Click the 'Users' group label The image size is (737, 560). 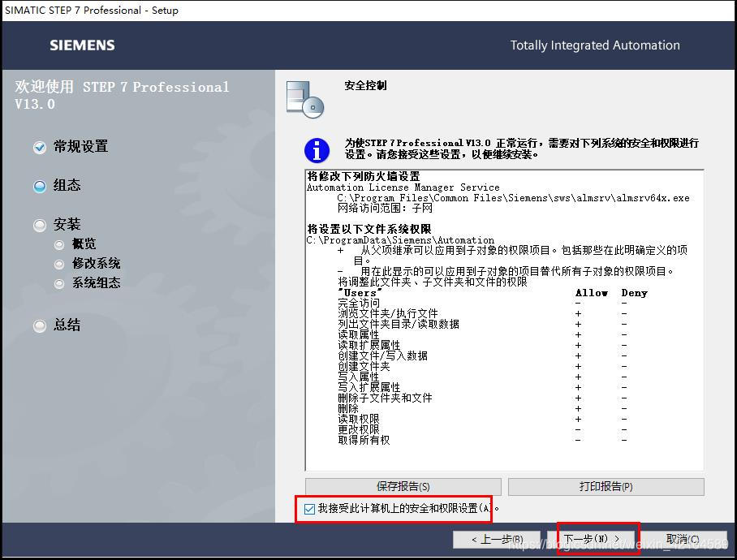click(360, 293)
